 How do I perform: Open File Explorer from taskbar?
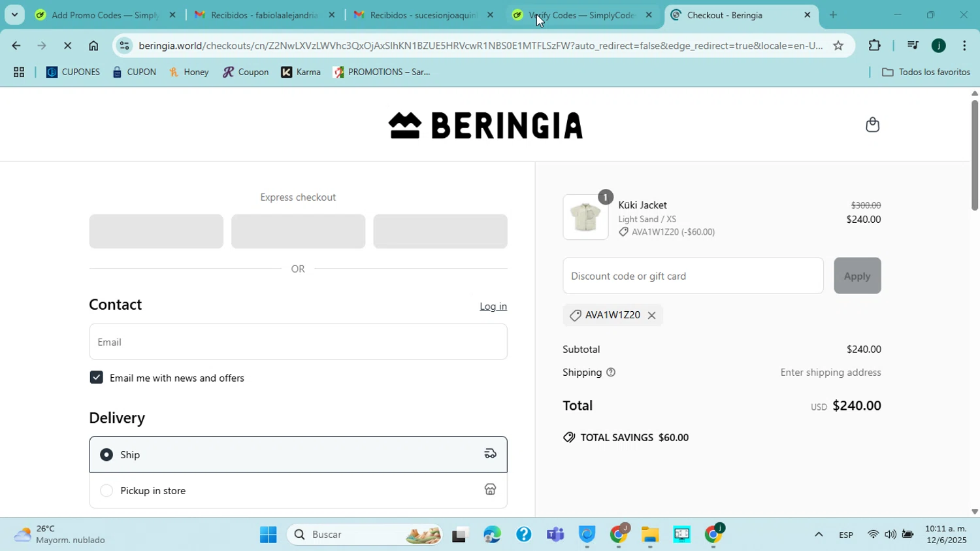point(649,535)
